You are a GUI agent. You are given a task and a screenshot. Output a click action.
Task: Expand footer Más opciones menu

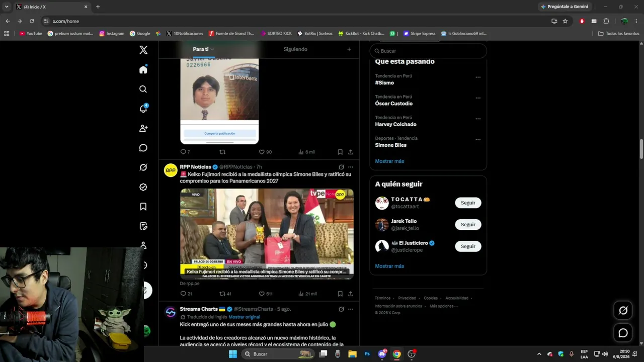(443, 306)
